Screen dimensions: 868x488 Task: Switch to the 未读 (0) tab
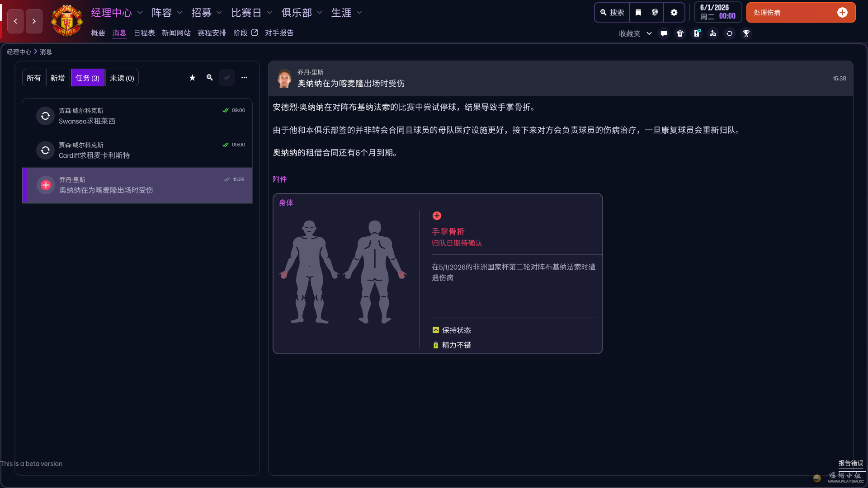point(122,78)
